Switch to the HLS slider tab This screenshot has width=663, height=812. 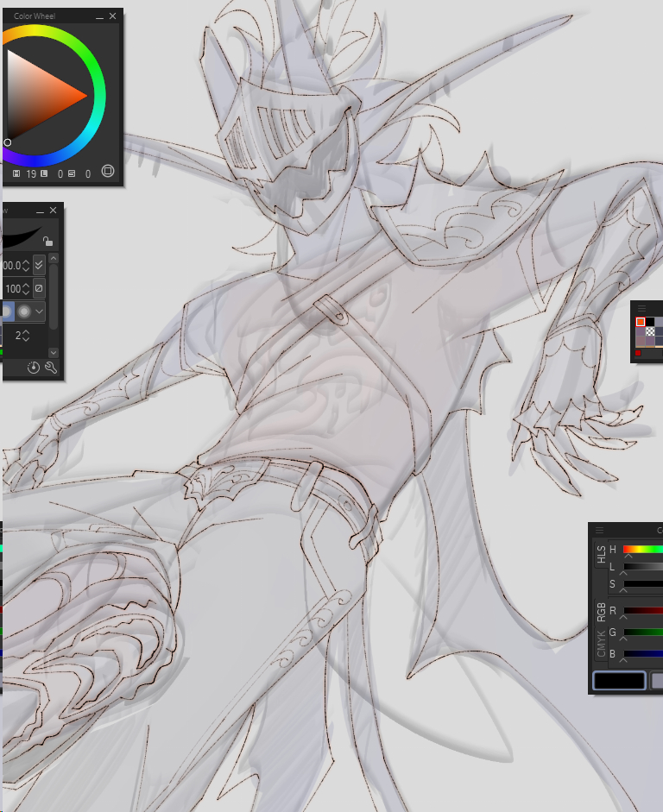pyautogui.click(x=601, y=556)
